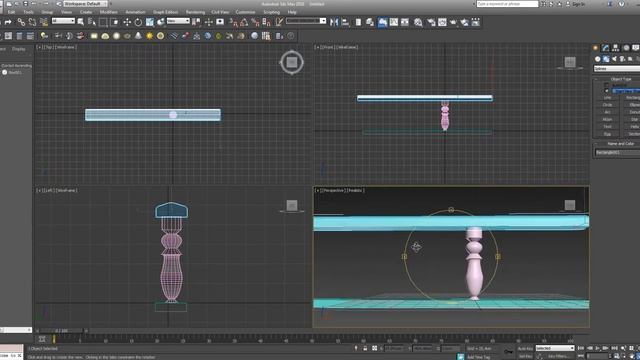Open the Modifiers menu
This screenshot has width=640, height=360.
[109, 12]
